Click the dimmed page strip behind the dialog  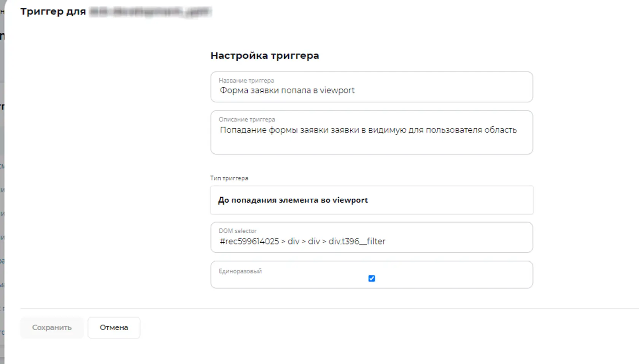click(x=2, y=183)
